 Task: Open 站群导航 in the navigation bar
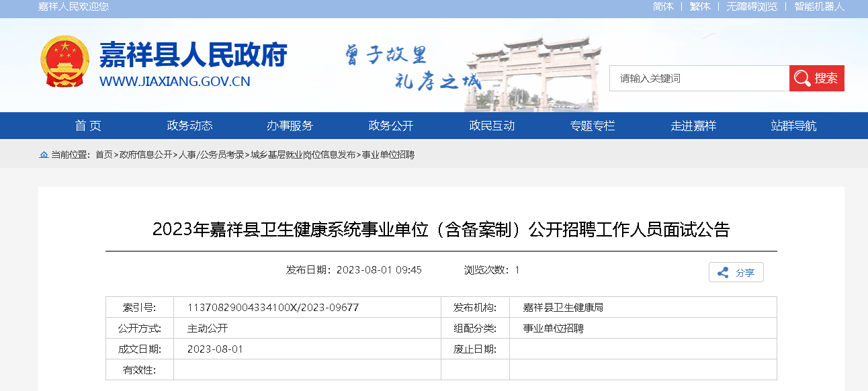(x=794, y=126)
